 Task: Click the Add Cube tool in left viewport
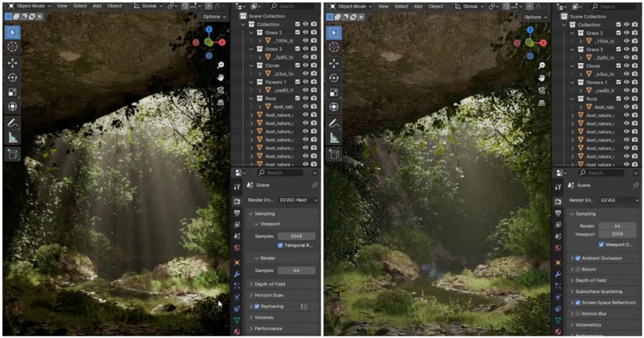click(x=13, y=154)
